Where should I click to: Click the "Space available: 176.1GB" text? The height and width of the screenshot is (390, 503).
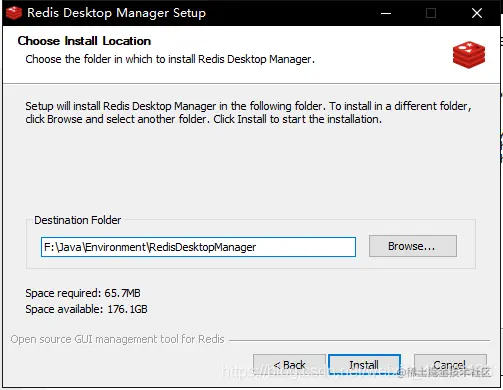pos(86,309)
